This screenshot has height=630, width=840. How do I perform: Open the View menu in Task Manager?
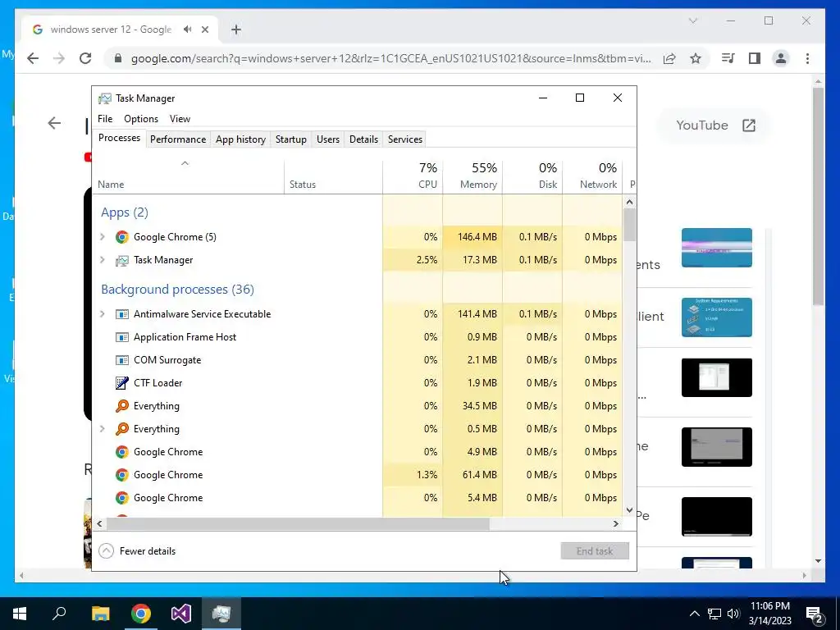(180, 119)
